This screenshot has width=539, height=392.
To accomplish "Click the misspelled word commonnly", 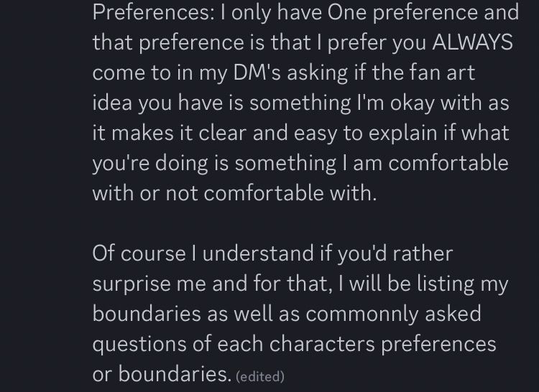I will coord(362,314).
